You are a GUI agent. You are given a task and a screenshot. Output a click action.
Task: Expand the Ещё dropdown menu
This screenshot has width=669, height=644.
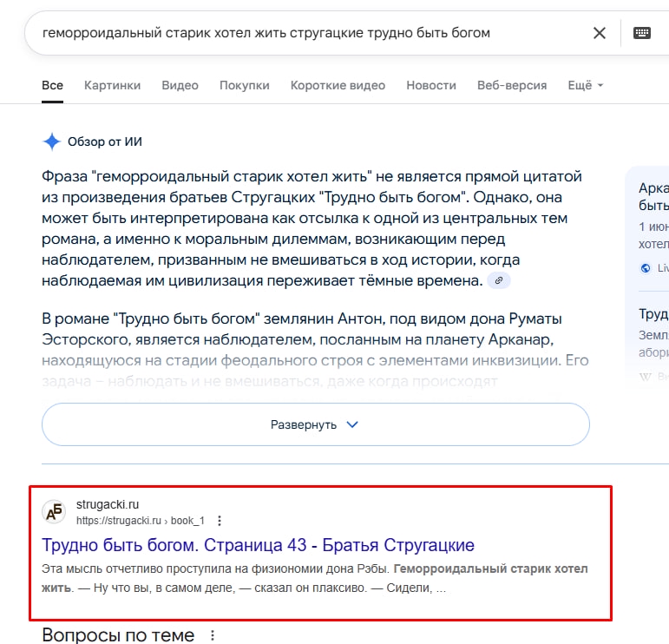coord(585,85)
